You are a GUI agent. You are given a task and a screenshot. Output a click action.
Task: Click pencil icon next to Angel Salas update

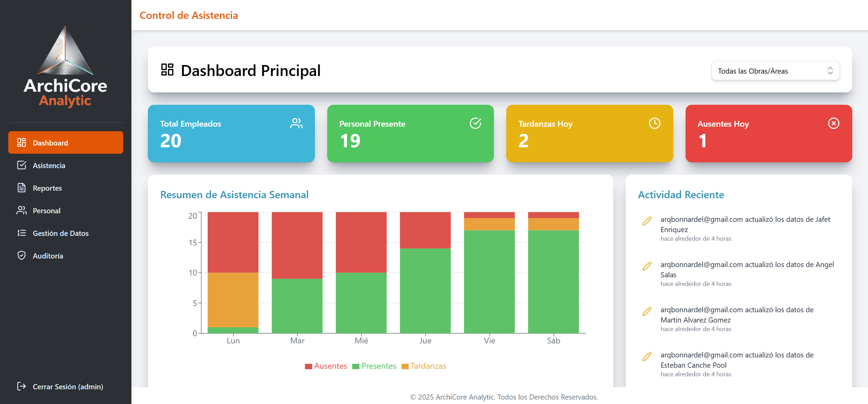click(647, 266)
